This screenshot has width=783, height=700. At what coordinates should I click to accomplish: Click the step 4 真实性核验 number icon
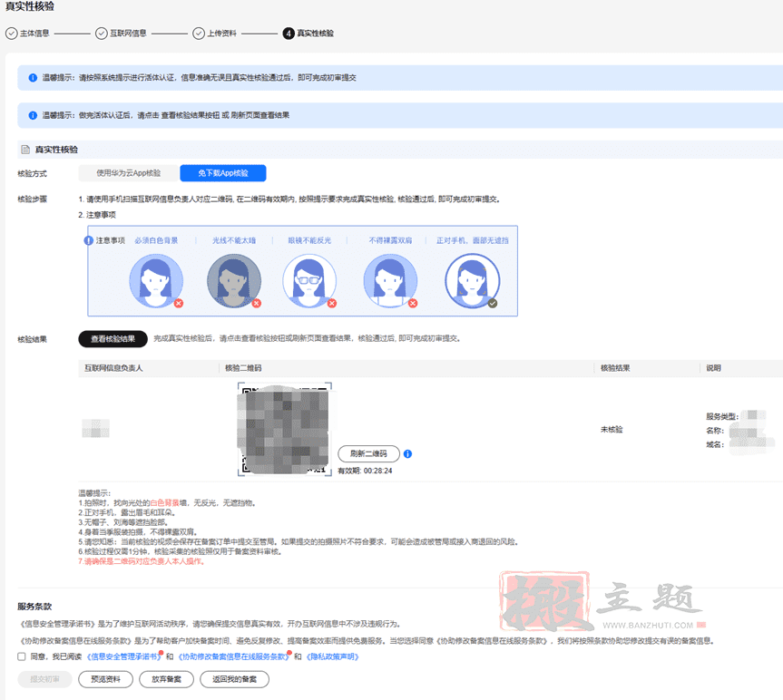[289, 34]
